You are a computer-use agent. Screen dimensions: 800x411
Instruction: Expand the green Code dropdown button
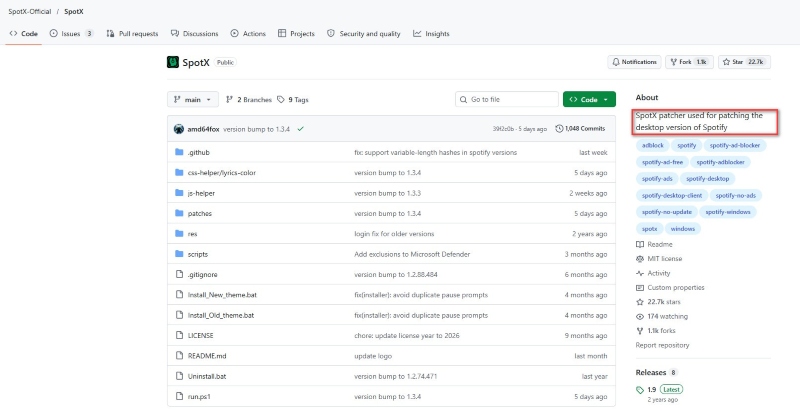(x=589, y=99)
